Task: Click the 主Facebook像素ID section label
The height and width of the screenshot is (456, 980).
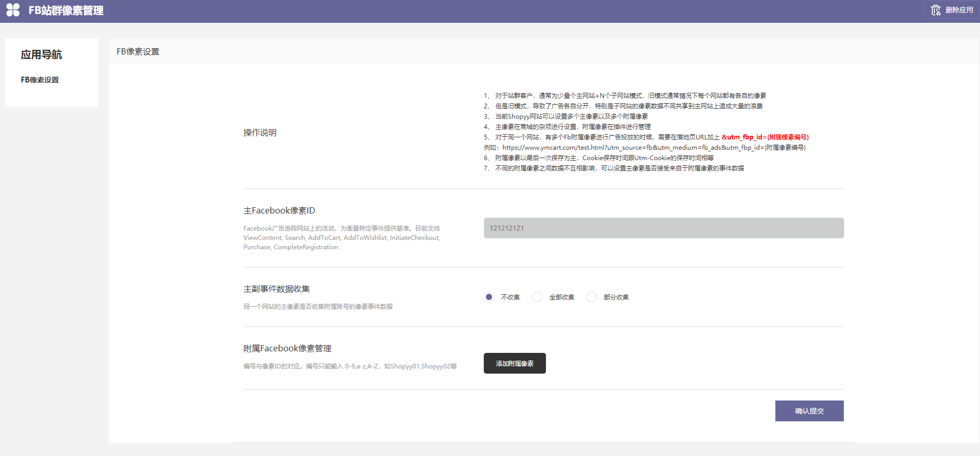Action: pos(279,210)
